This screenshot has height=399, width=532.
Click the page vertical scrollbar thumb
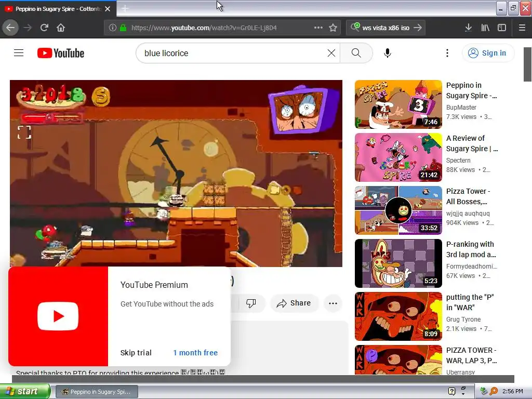tap(527, 64)
